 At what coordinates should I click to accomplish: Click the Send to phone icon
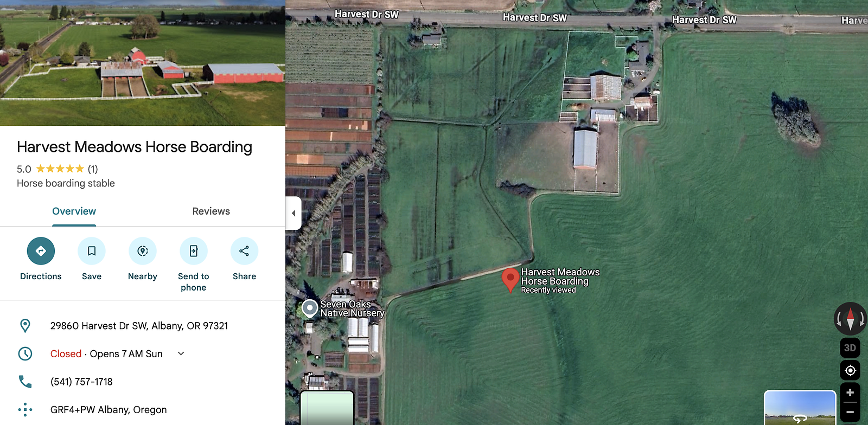(194, 251)
